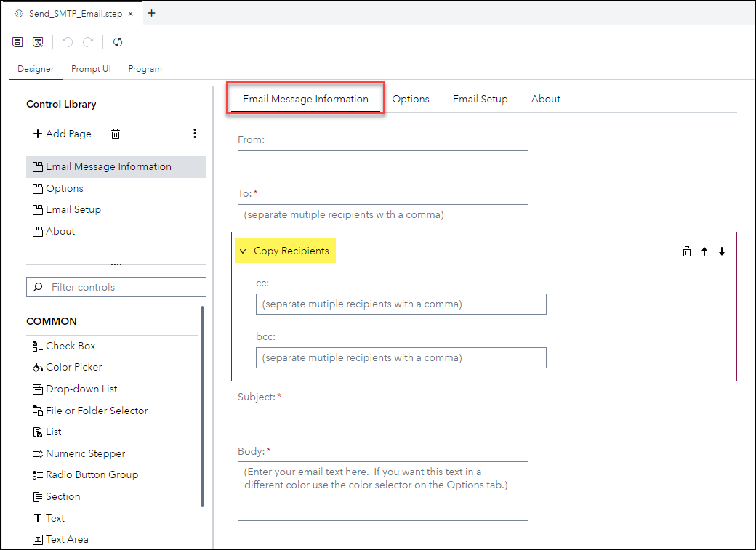Move Copy Recipients section up
The image size is (756, 550).
click(x=704, y=251)
